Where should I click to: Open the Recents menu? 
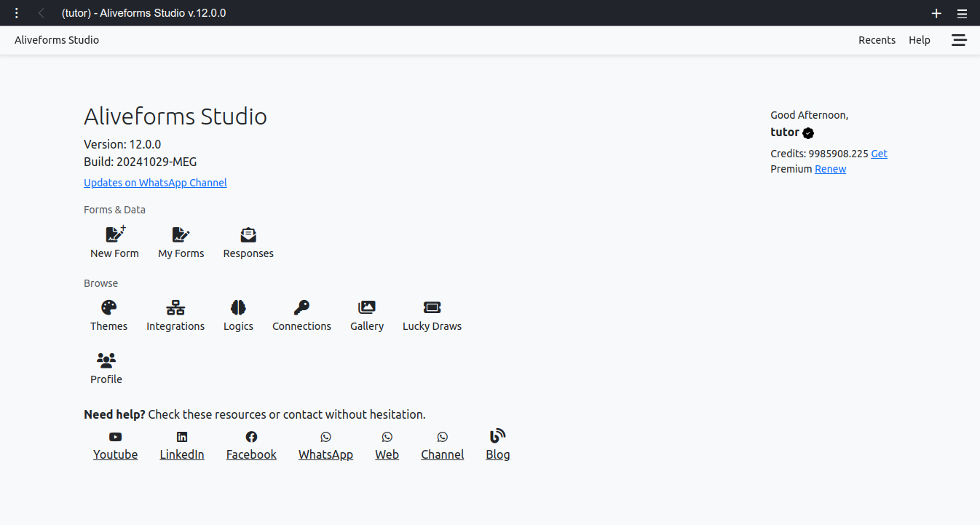tap(877, 40)
